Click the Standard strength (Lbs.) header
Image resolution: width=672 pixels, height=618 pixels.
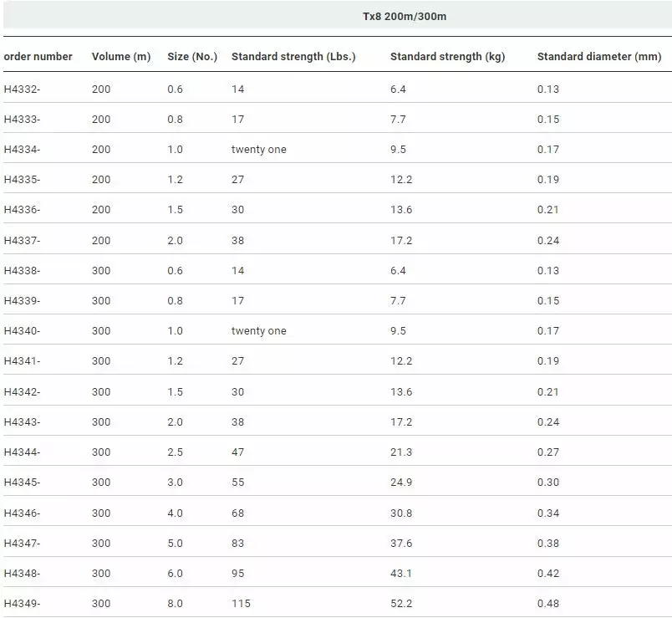[x=293, y=57]
